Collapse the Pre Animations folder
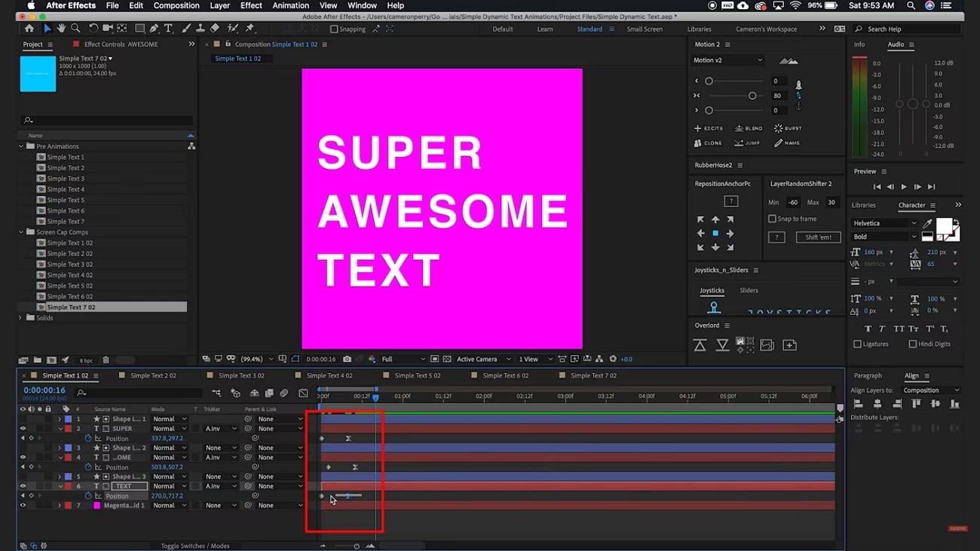Screen dimensions: 980x551 [21, 146]
